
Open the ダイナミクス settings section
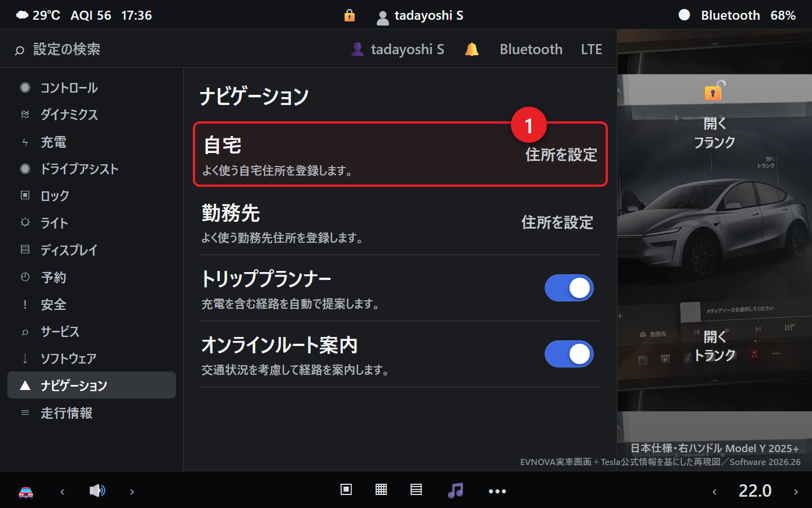(92, 115)
